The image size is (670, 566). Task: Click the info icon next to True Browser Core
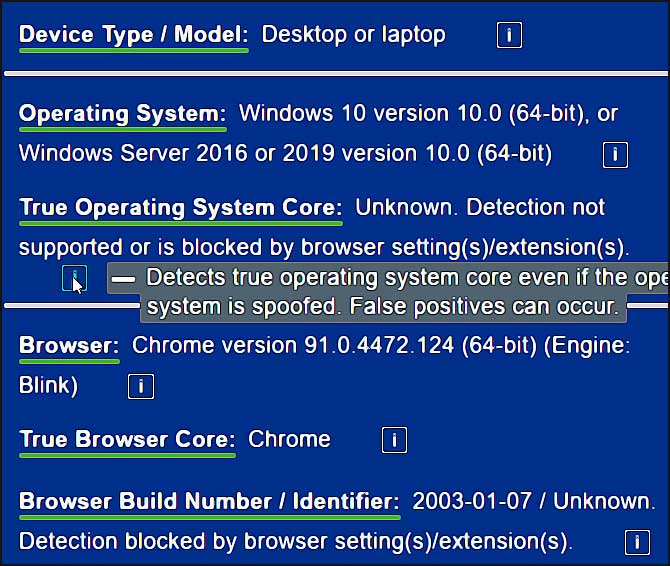(x=394, y=440)
